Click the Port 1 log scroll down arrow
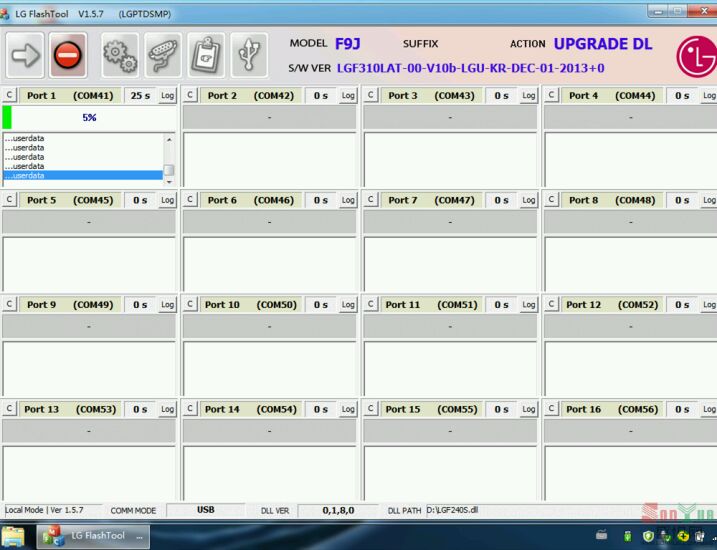Image resolution: width=717 pixels, height=550 pixels. [169, 182]
